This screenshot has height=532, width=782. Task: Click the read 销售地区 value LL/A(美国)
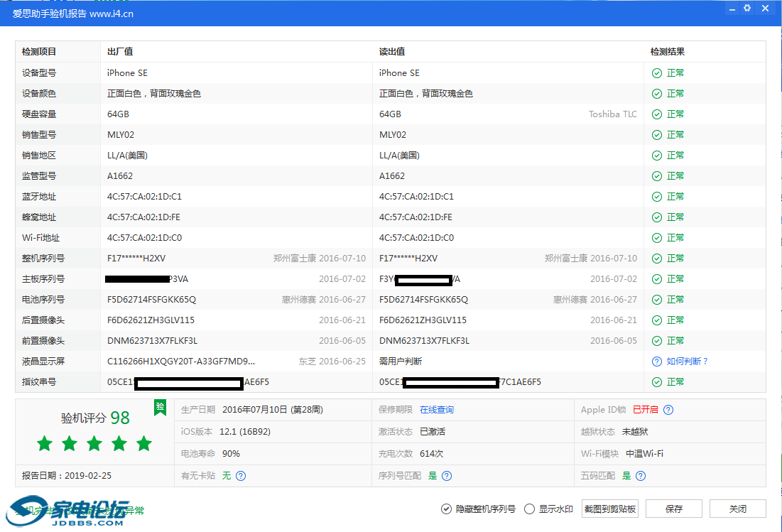click(x=399, y=156)
